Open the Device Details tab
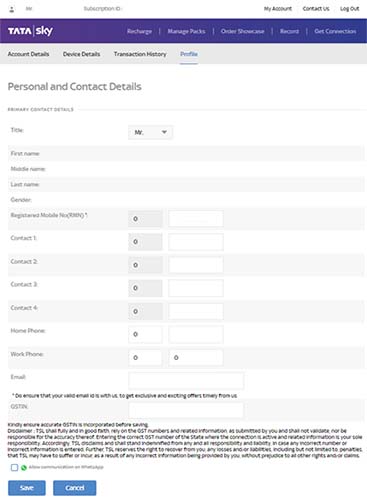This screenshot has height=500, width=367. pos(81,54)
